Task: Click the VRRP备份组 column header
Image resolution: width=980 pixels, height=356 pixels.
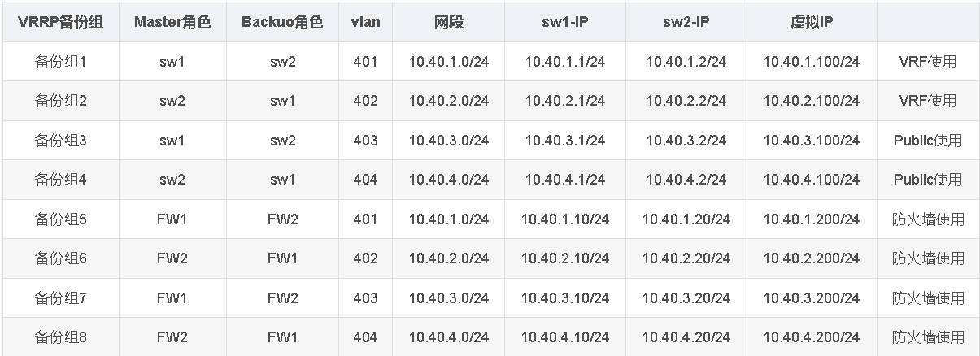Action: coord(61,23)
